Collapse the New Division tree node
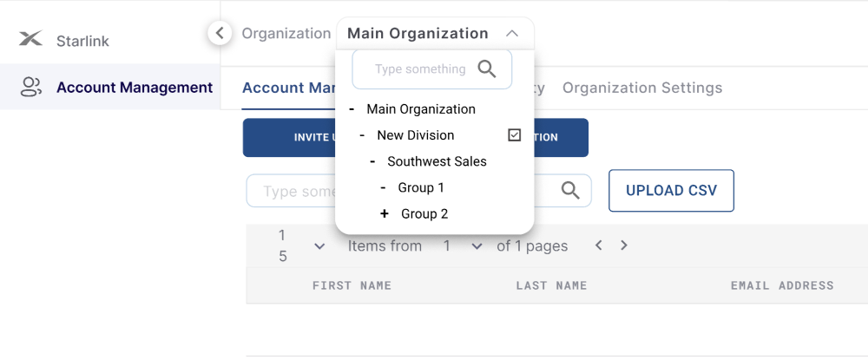Screen dimensions: 868x360 [361, 135]
